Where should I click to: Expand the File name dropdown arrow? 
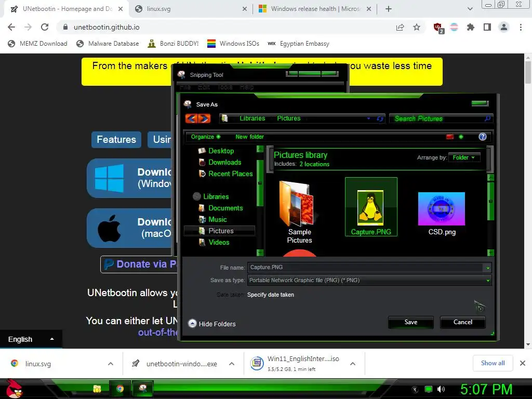click(487, 268)
